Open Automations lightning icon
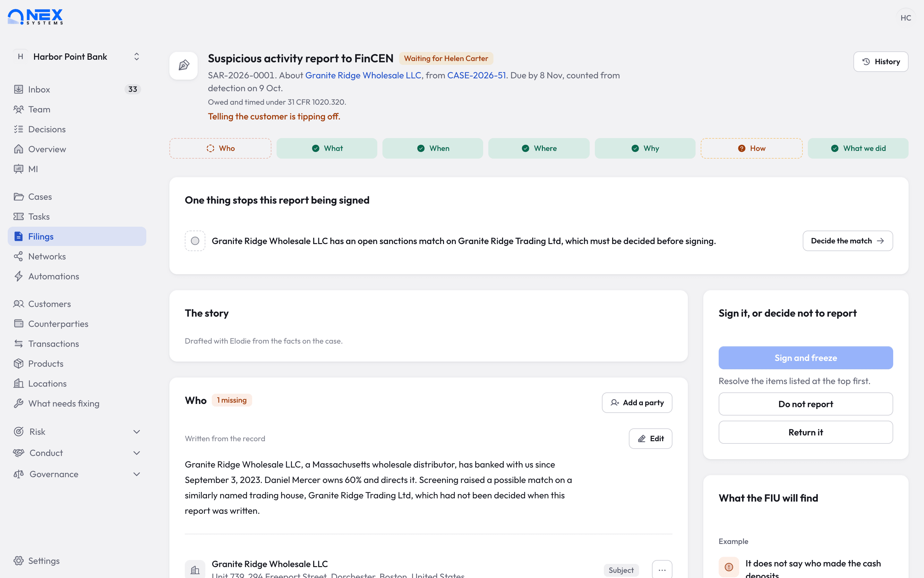 tap(18, 276)
